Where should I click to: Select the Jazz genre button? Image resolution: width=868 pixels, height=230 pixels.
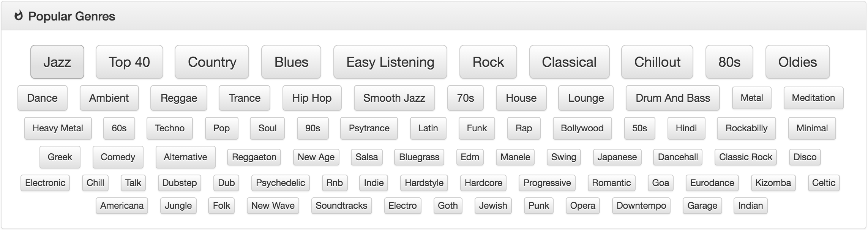[x=57, y=62]
